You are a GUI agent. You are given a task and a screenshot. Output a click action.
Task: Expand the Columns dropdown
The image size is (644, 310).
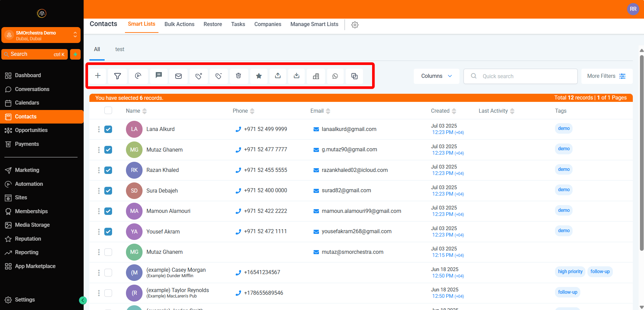pos(436,76)
